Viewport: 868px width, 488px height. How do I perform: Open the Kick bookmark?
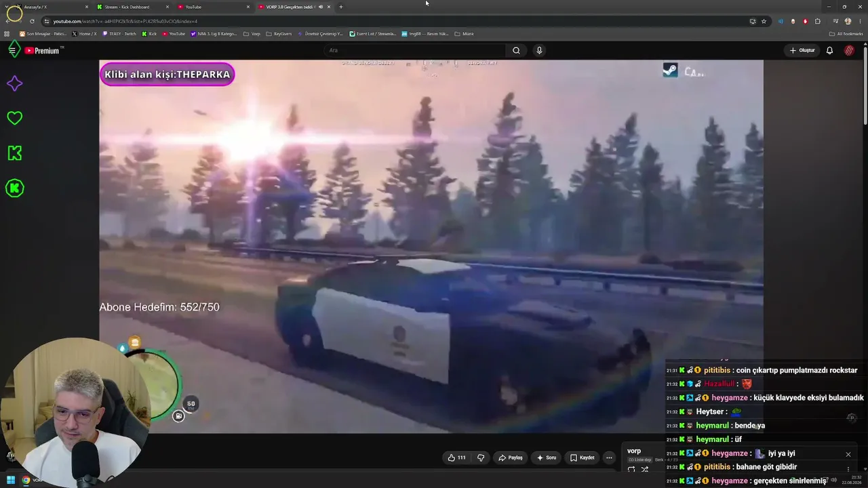click(149, 33)
